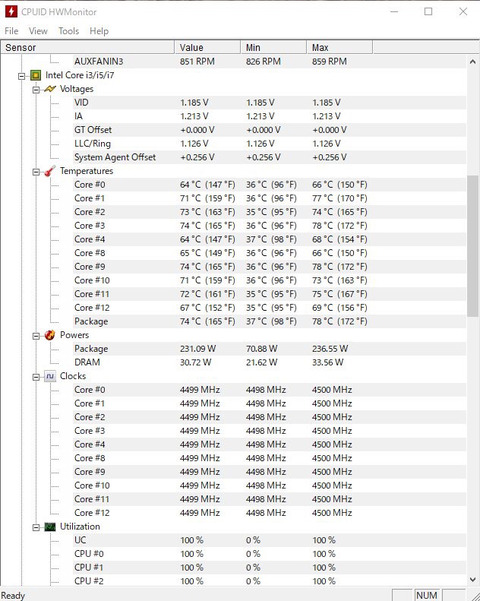Click the Ready status text
This screenshot has height=601, width=480.
(x=13, y=595)
